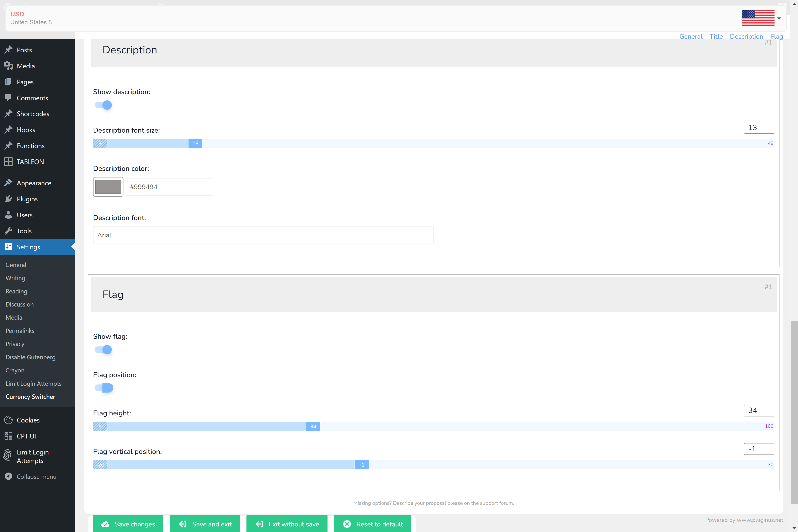Click the Media sidebar icon
798x532 pixels.
pos(9,66)
